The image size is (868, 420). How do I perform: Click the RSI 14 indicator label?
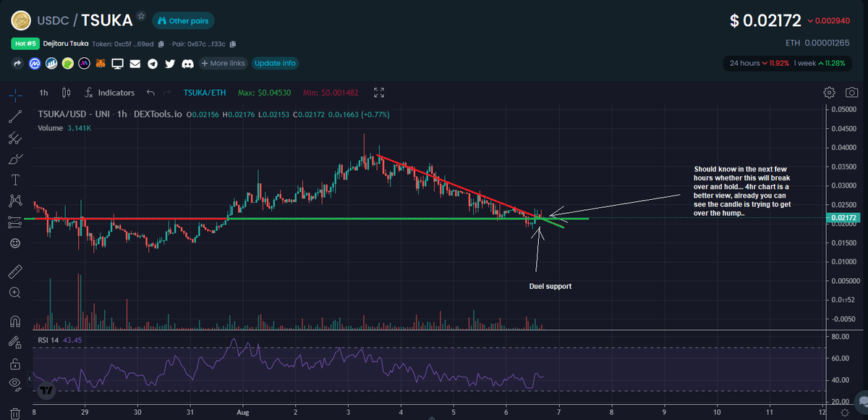coord(48,340)
